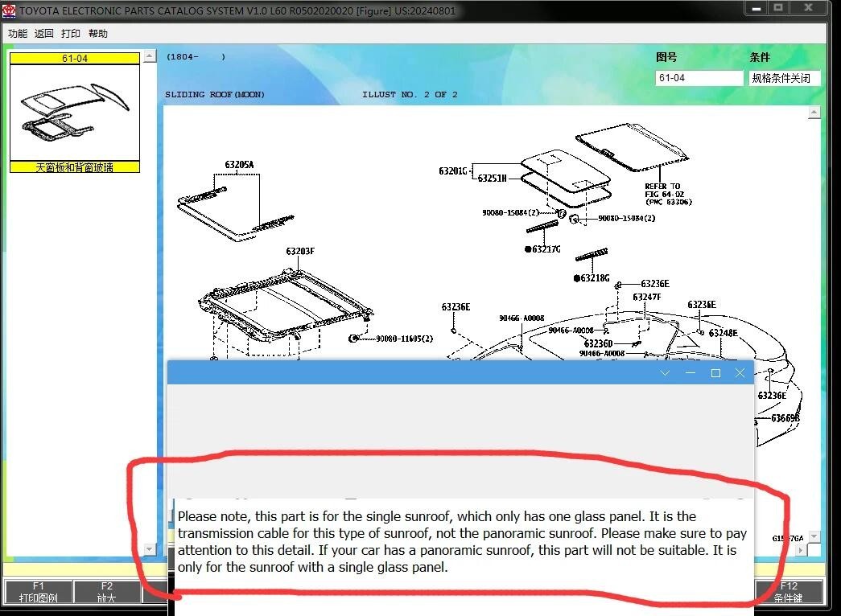This screenshot has height=616, width=841.
Task: Open the 打印 menu
Action: (70, 33)
